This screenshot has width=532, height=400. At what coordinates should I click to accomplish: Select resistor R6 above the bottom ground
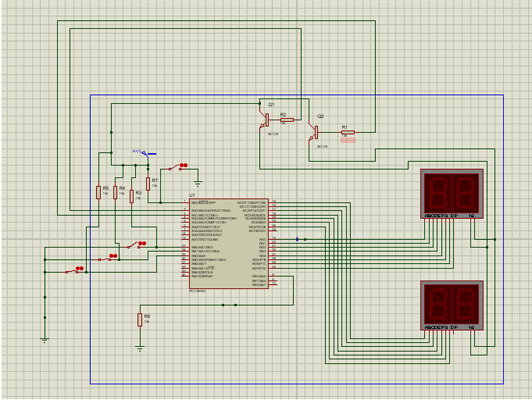[x=140, y=320]
